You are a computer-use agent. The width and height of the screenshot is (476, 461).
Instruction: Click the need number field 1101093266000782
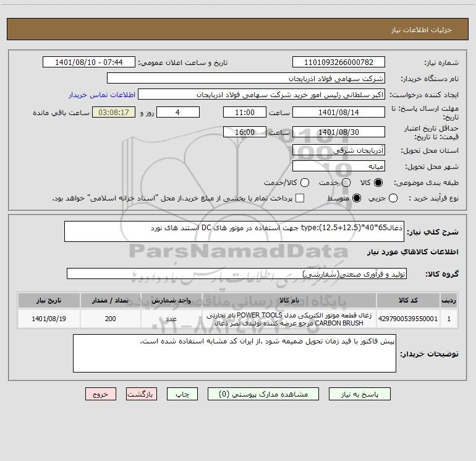click(x=339, y=62)
